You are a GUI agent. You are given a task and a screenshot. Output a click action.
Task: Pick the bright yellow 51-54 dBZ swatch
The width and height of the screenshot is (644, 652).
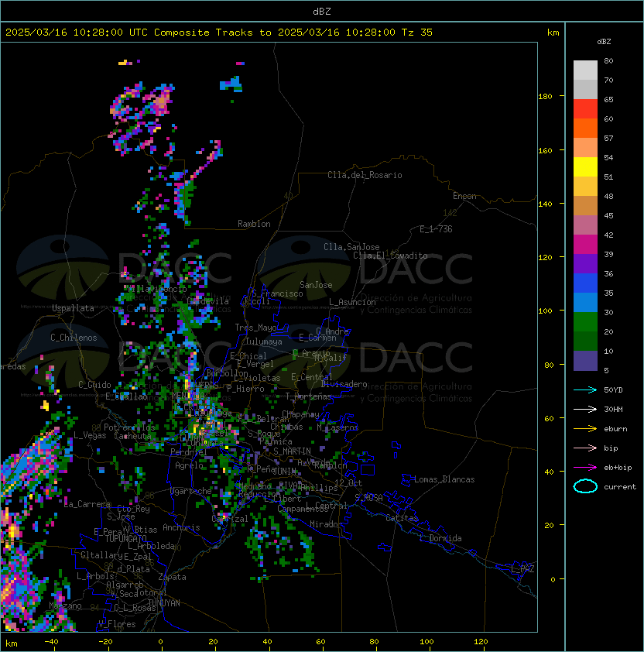(585, 167)
